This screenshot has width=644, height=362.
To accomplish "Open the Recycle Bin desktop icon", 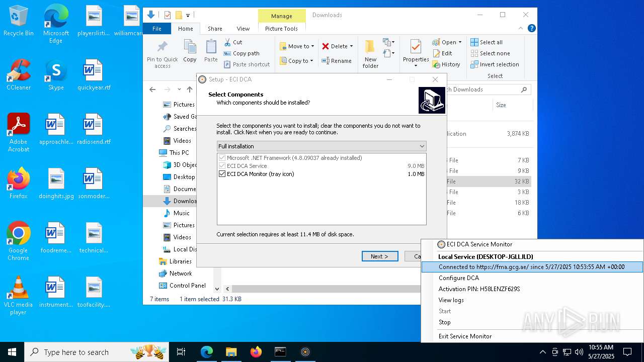I will pos(19,21).
